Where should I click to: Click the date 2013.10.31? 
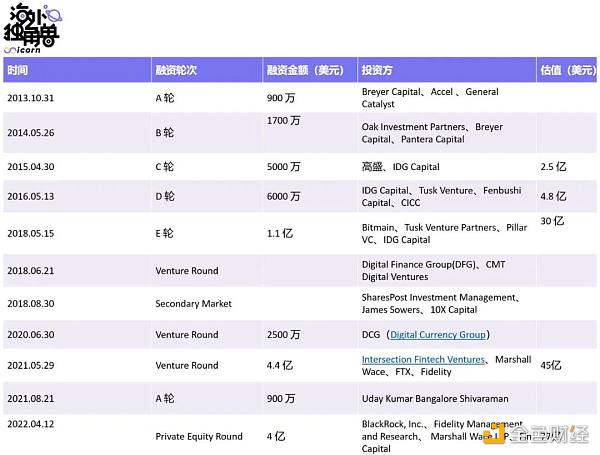pyautogui.click(x=31, y=98)
